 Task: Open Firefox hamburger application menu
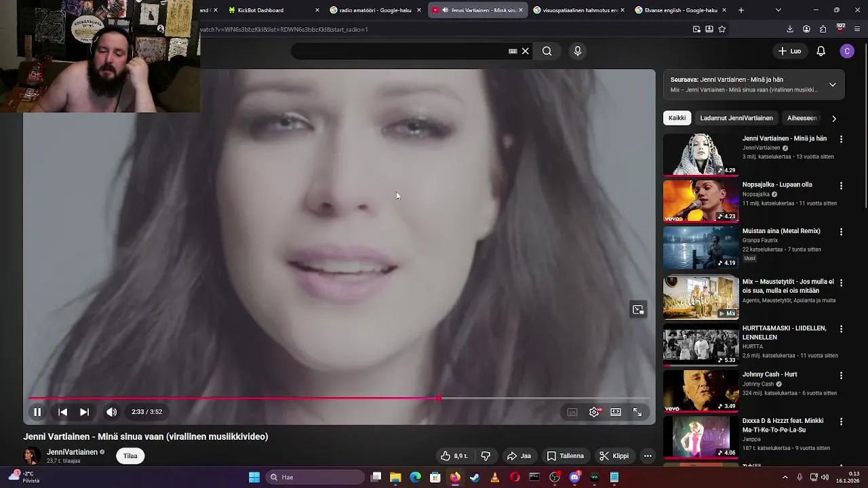click(858, 29)
